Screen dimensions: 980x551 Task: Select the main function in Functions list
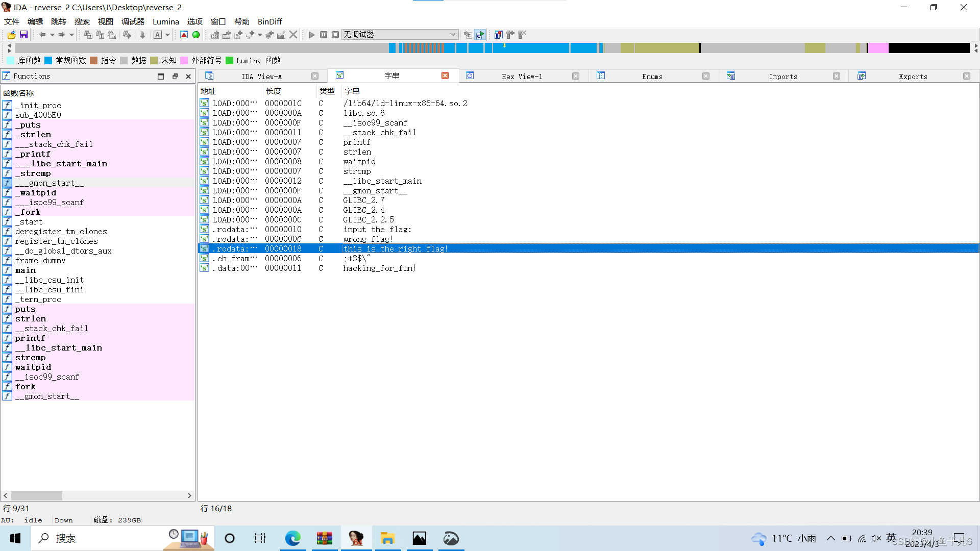pyautogui.click(x=26, y=270)
